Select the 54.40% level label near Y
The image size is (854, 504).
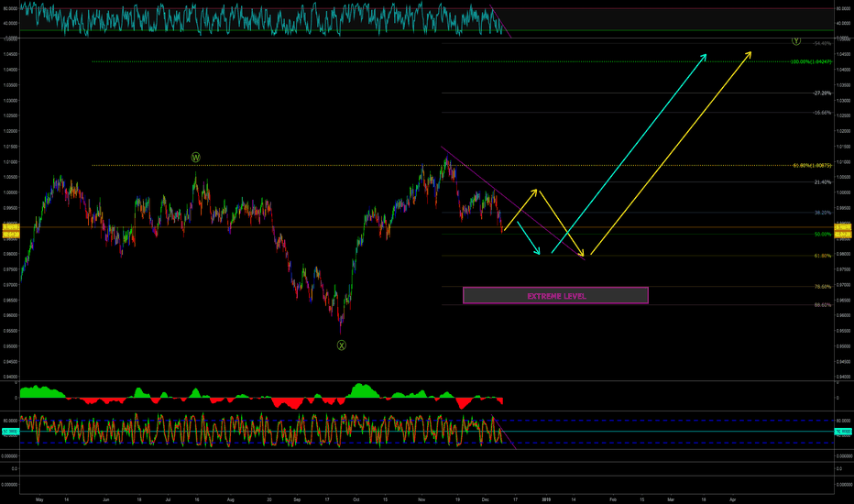[x=823, y=43]
